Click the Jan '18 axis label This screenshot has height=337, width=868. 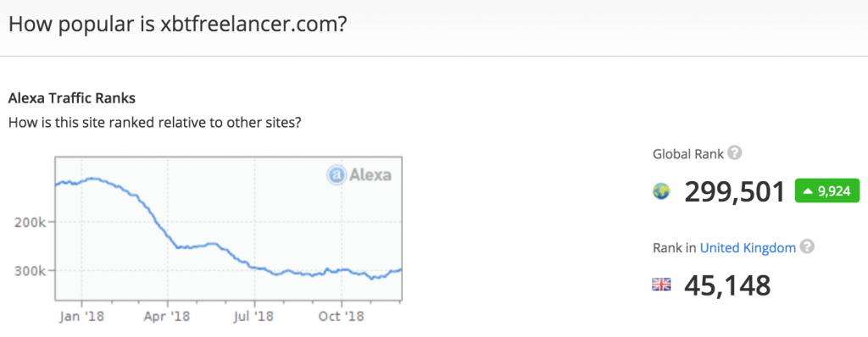click(81, 317)
